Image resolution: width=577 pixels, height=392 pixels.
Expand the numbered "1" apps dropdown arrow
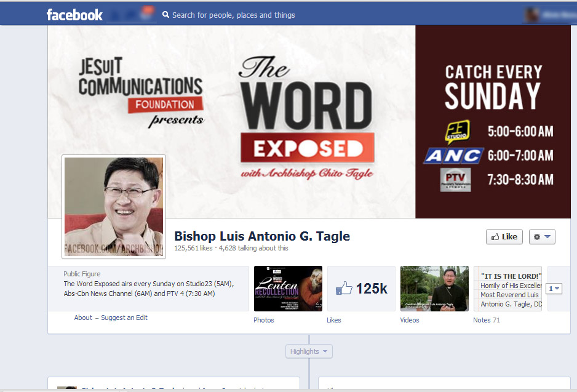pyautogui.click(x=554, y=289)
